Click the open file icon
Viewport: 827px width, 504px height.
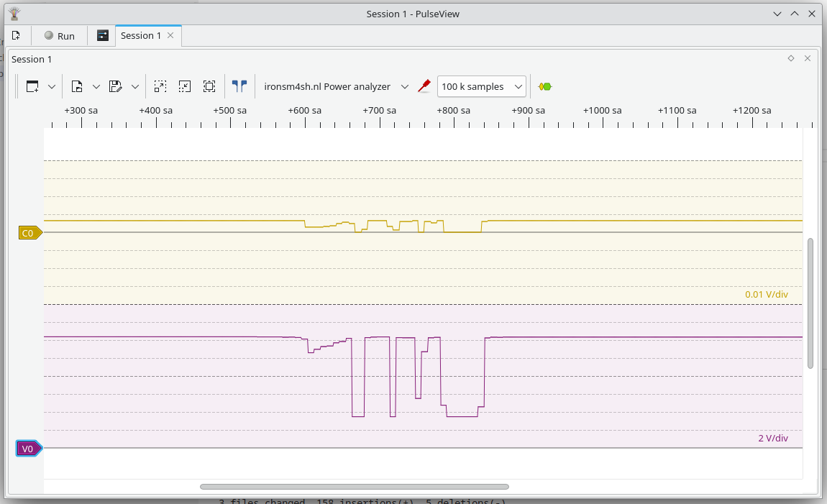pyautogui.click(x=77, y=86)
